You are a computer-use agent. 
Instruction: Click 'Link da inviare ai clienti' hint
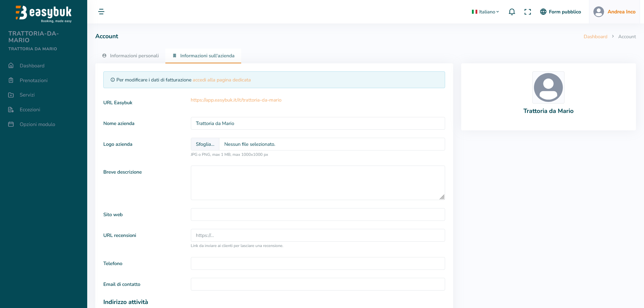pyautogui.click(x=237, y=246)
